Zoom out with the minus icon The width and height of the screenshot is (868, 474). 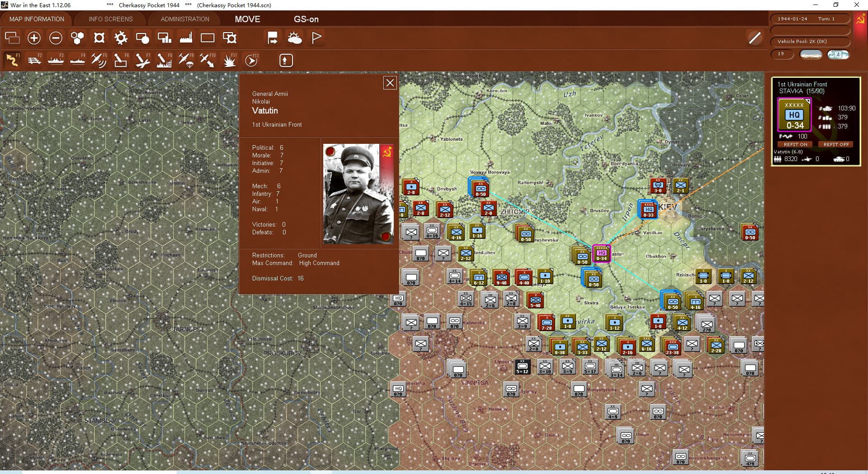(56, 38)
